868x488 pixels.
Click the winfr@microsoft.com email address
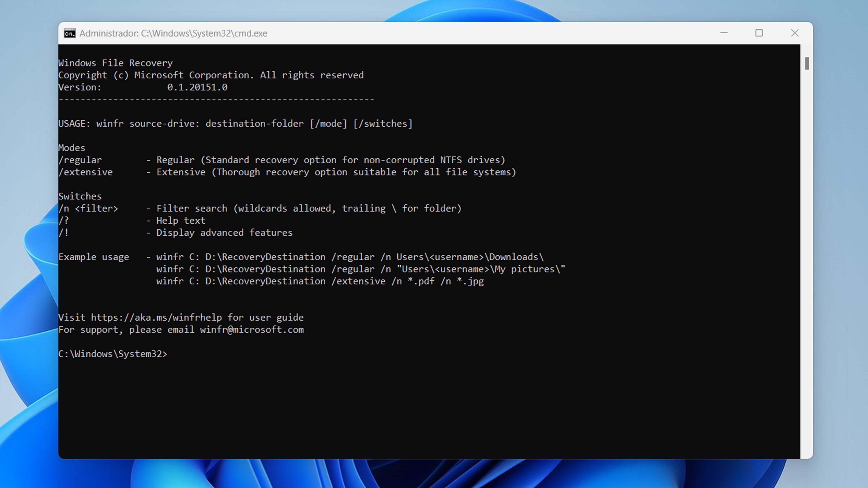tap(252, 330)
